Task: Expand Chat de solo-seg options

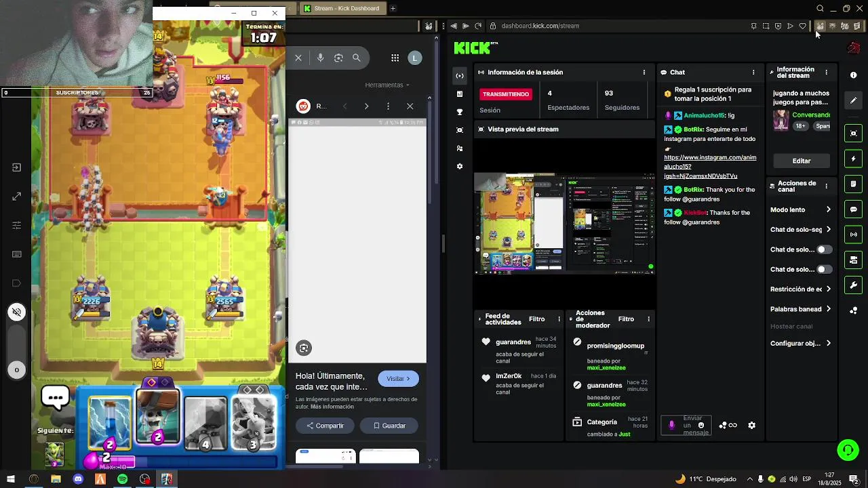Action: tap(828, 230)
